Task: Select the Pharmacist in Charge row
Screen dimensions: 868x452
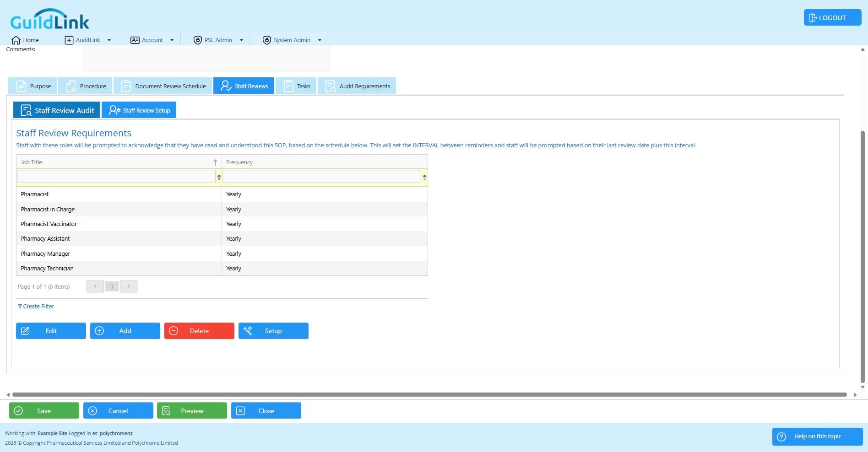Action: pyautogui.click(x=222, y=209)
